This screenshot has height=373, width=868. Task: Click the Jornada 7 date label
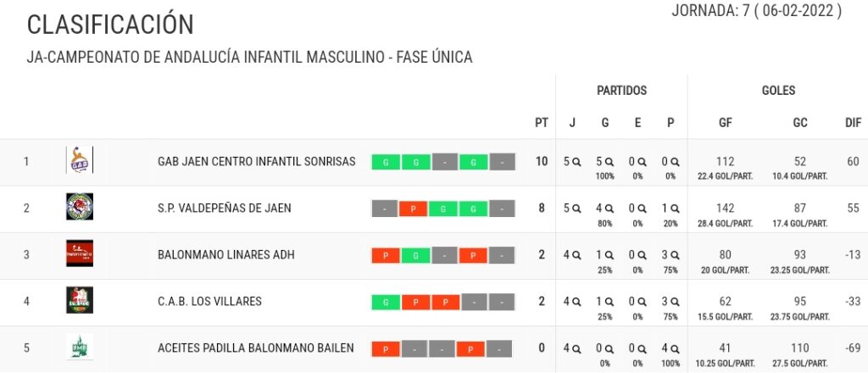(x=757, y=11)
